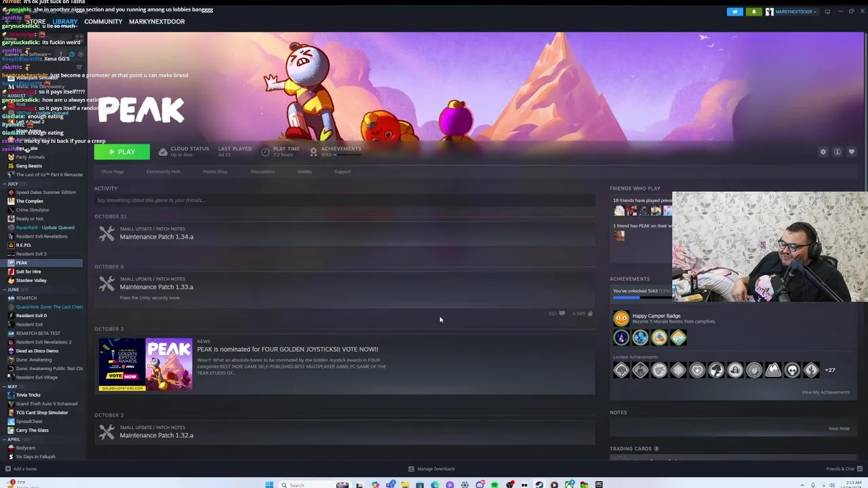Open the Golden Joysticks nomination news post
Image resolution: width=868 pixels, height=488 pixels.
(x=288, y=349)
